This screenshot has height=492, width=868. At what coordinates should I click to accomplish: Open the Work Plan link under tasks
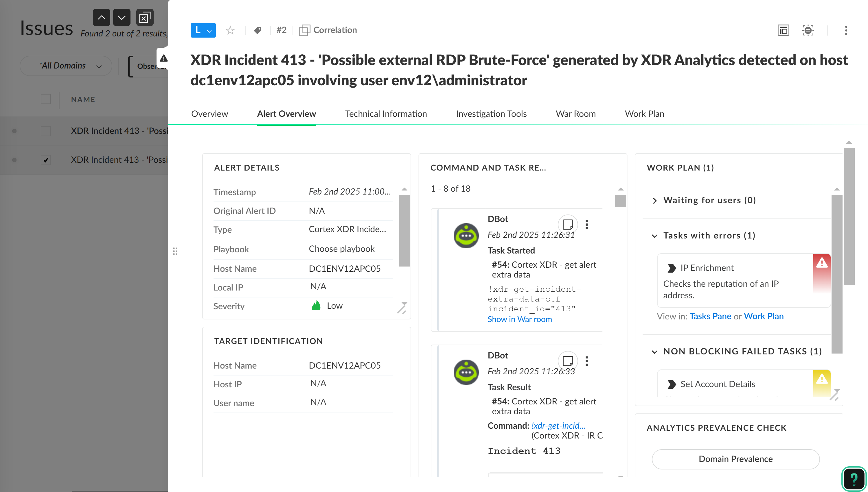click(764, 316)
